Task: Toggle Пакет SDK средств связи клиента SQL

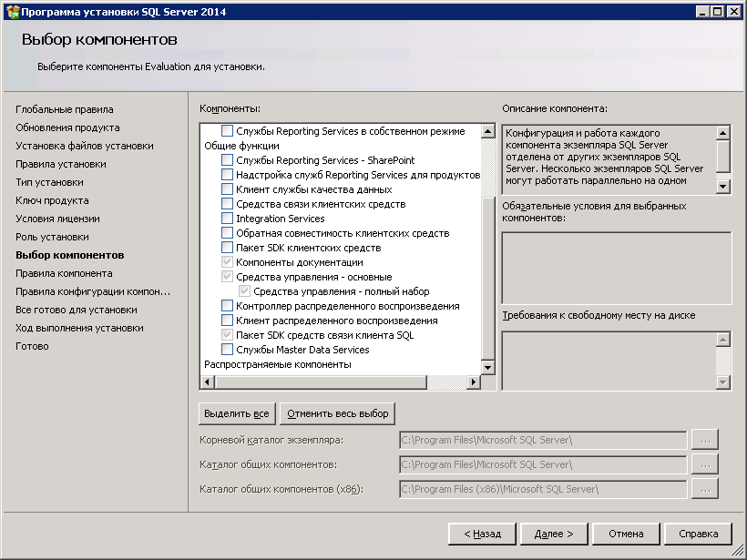Action: pyautogui.click(x=227, y=335)
